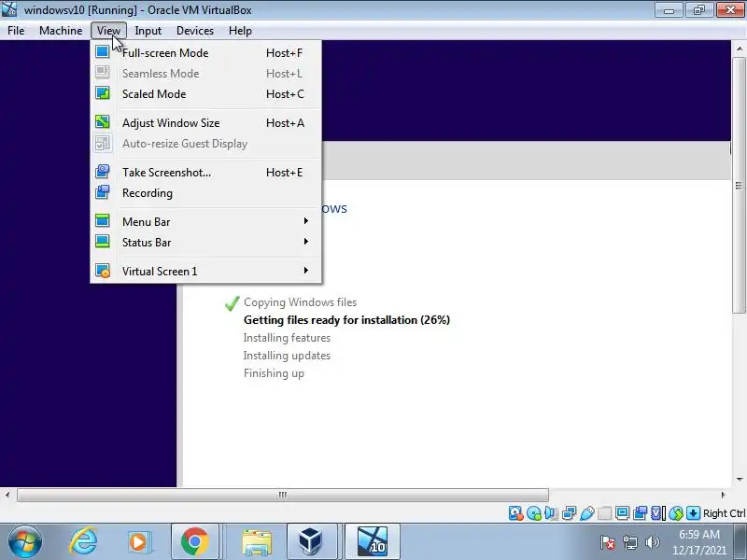The height and width of the screenshot is (560, 747).
Task: Click the vertical scrollbar thumb
Action: pyautogui.click(x=739, y=186)
